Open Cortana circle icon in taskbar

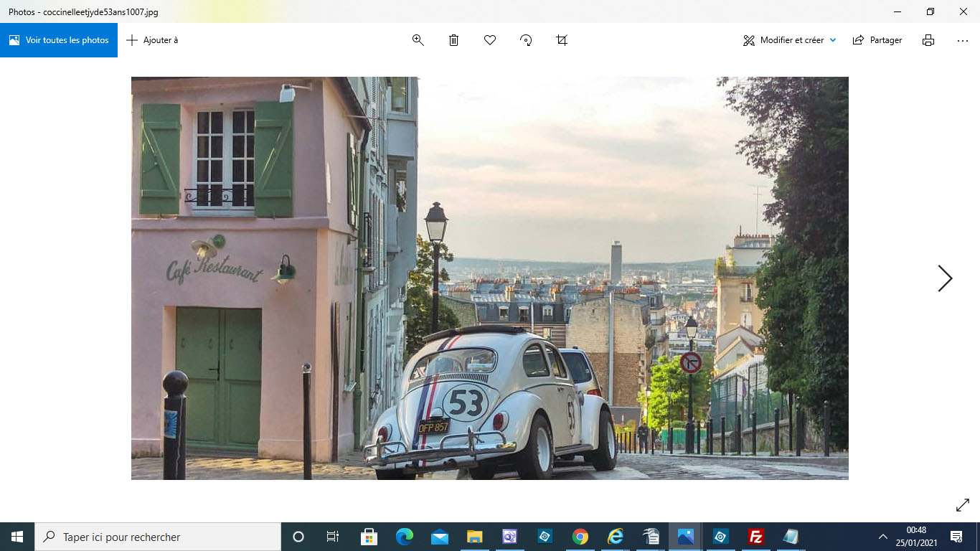point(298,537)
